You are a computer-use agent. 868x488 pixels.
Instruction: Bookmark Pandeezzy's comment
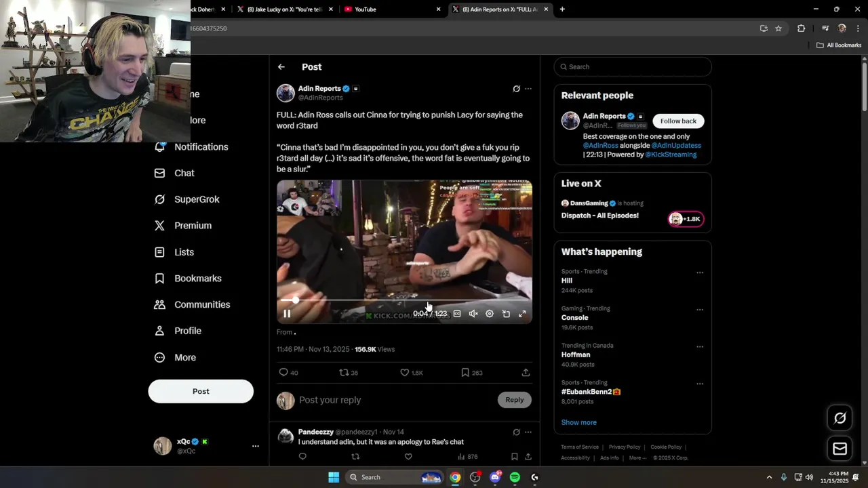tap(514, 457)
